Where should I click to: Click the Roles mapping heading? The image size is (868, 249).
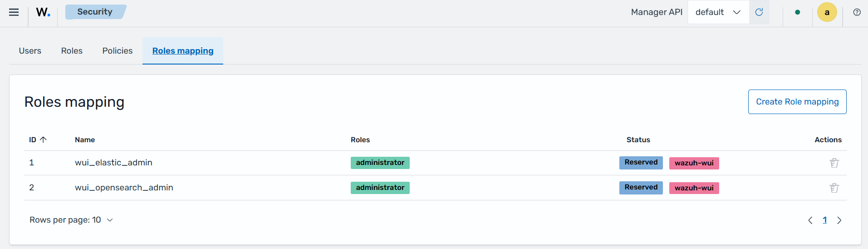74,102
